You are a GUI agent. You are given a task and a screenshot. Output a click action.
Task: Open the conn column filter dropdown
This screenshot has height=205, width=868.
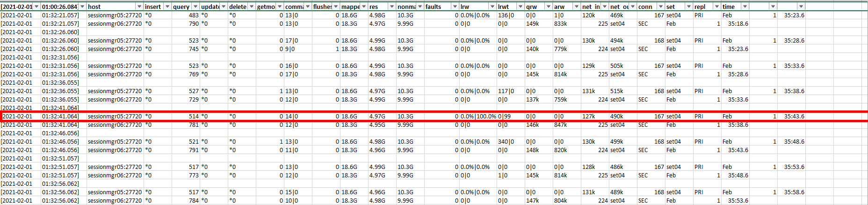click(x=660, y=7)
